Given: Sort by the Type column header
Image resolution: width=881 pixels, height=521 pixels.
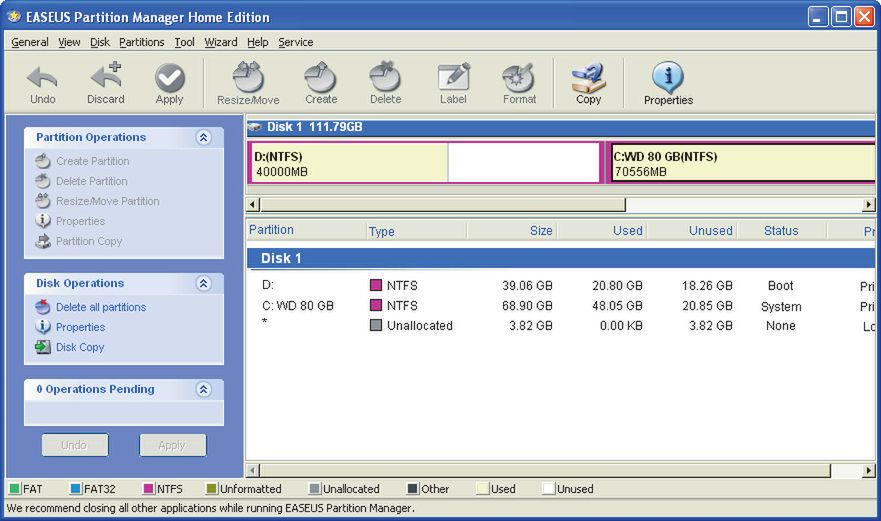Looking at the screenshot, I should (x=416, y=230).
